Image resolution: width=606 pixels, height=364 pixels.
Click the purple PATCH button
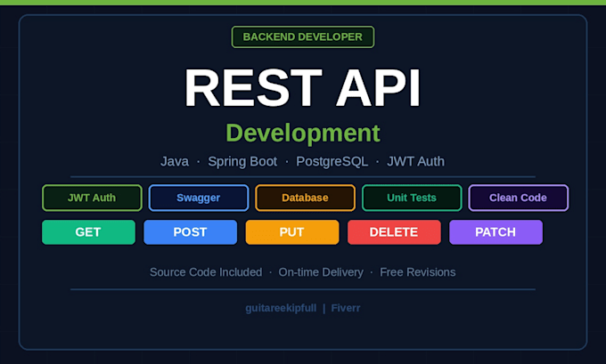click(495, 232)
